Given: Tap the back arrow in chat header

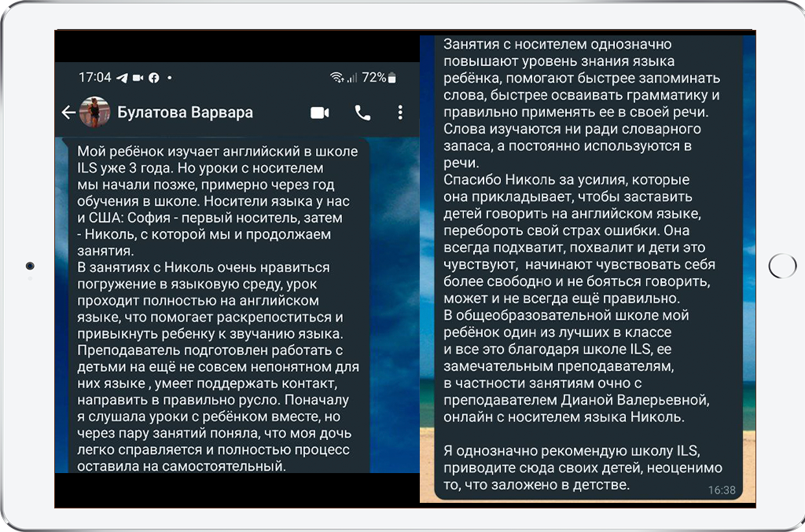Looking at the screenshot, I should tap(68, 112).
